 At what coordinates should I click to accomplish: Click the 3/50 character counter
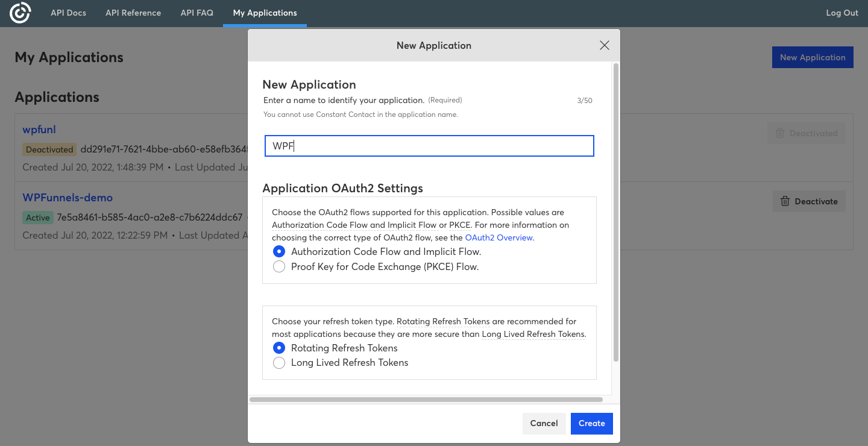[x=585, y=101]
